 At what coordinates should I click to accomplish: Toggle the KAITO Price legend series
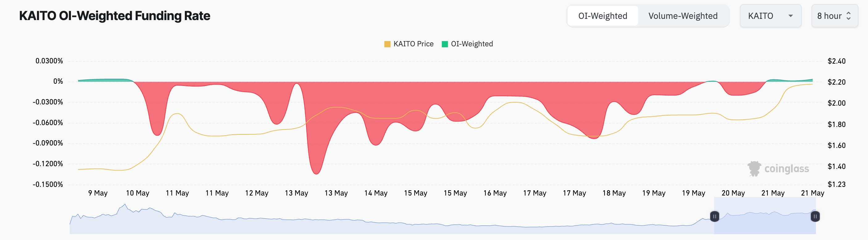(x=413, y=44)
